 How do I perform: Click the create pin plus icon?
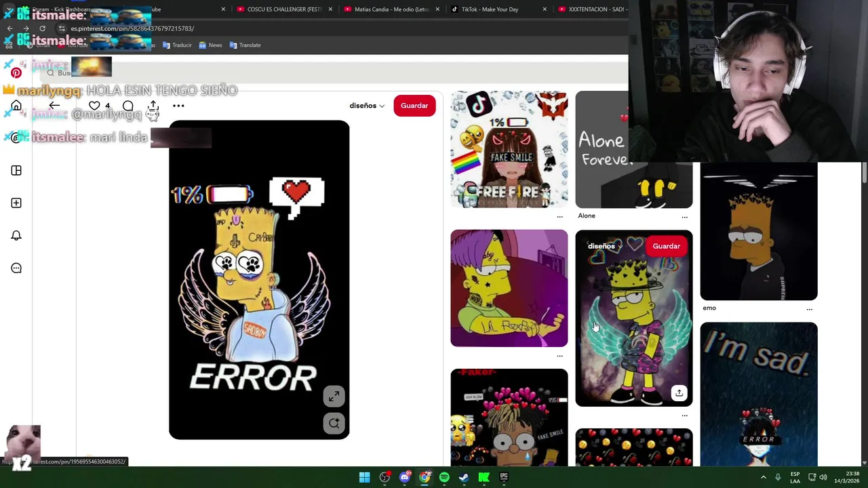pos(16,203)
